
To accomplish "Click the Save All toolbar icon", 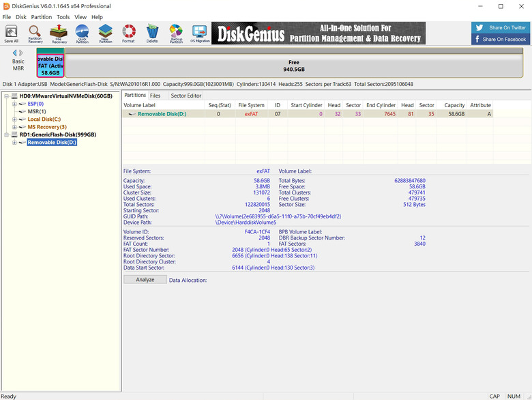I will (12, 33).
